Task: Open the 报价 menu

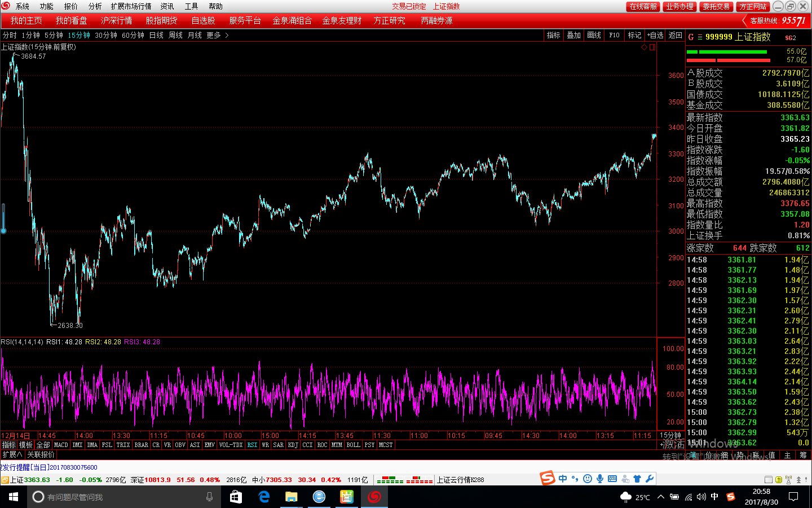Action: pos(71,6)
